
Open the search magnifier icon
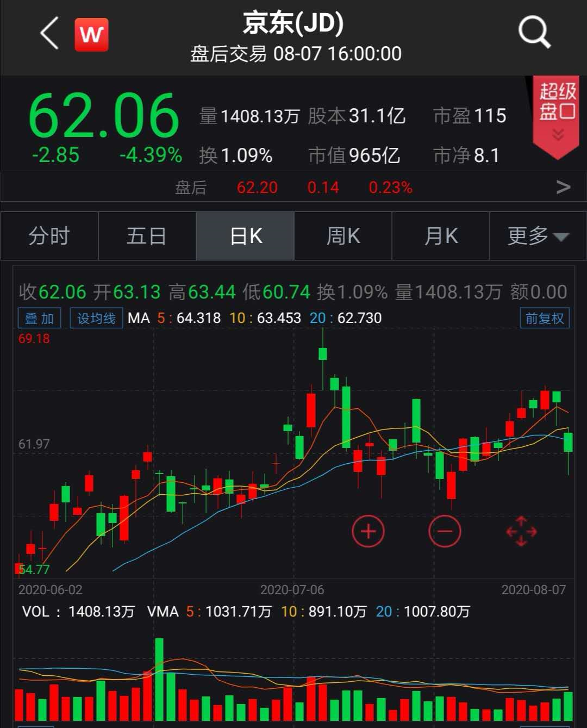pos(534,33)
